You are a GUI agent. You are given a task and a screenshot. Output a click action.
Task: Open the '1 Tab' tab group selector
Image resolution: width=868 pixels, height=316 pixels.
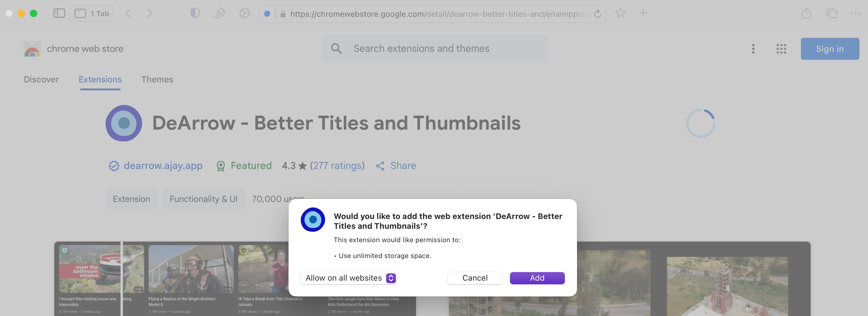92,13
